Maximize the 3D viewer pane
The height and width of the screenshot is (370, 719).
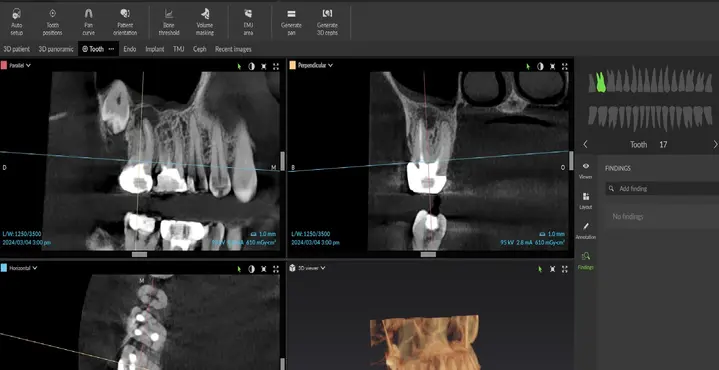(564, 269)
